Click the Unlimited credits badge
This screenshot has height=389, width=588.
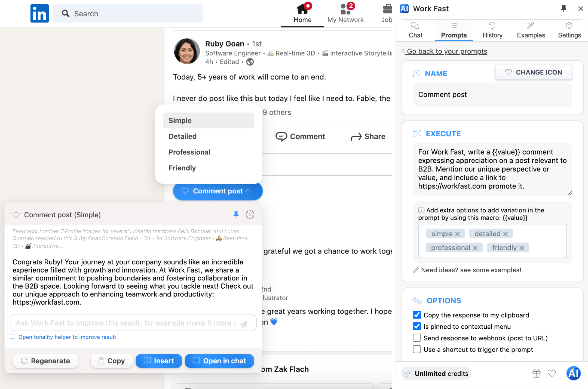436,374
